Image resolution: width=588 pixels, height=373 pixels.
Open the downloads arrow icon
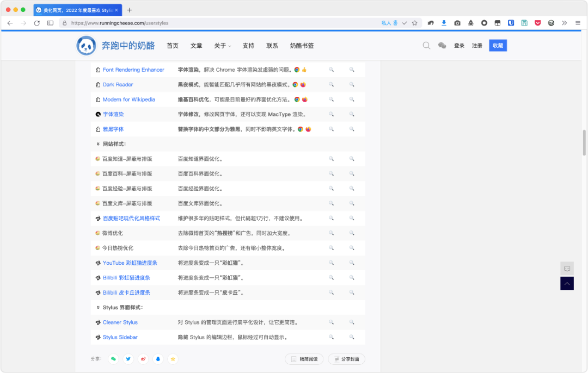[444, 23]
